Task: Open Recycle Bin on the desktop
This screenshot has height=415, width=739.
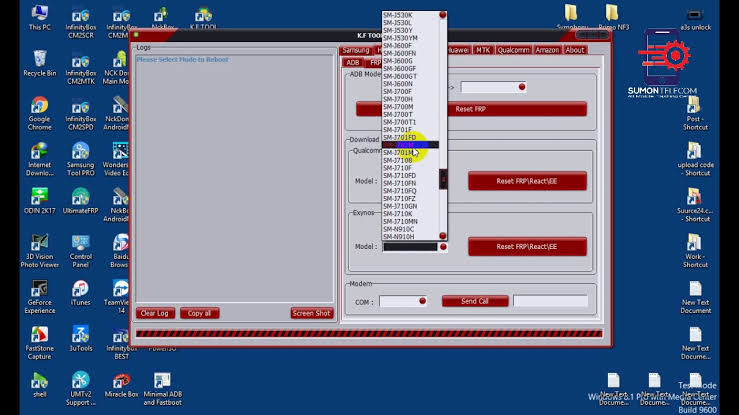Action: (x=40, y=64)
